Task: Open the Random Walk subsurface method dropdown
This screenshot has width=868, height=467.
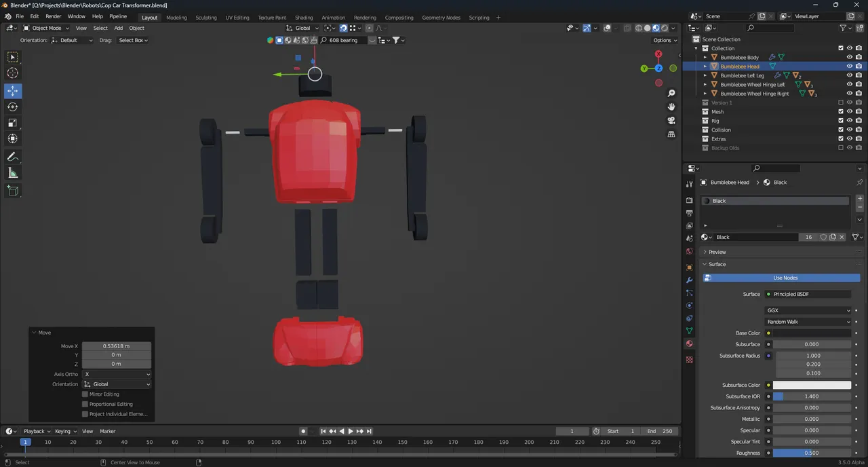Action: pos(808,322)
